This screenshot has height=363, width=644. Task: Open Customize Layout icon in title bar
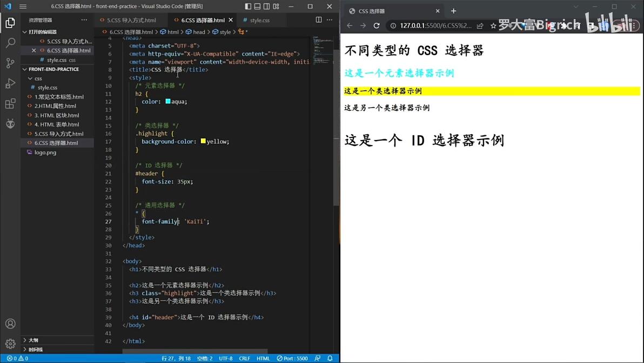[277, 6]
